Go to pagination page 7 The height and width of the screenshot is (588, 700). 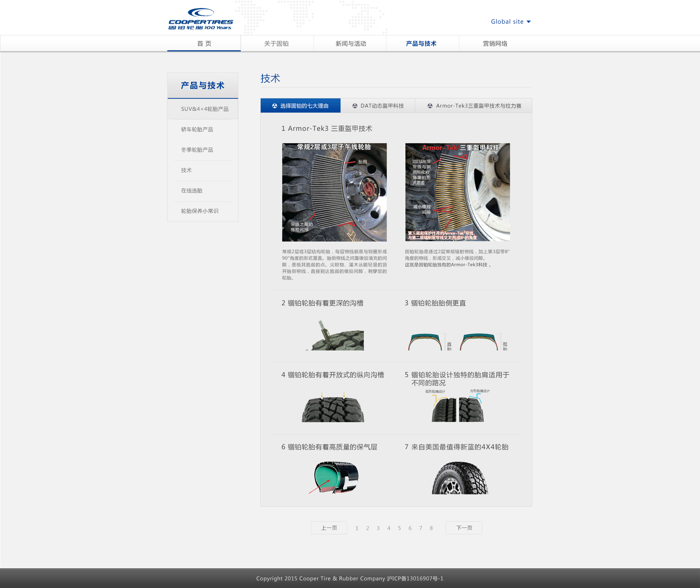pyautogui.click(x=421, y=528)
